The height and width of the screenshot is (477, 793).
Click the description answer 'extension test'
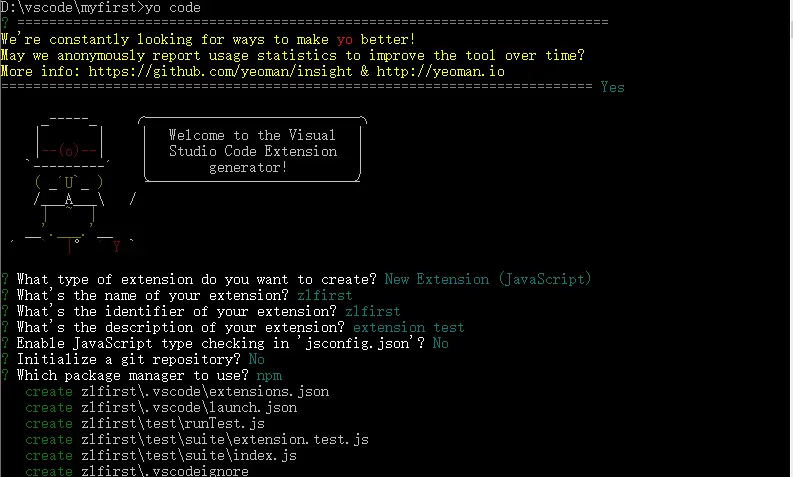point(408,327)
